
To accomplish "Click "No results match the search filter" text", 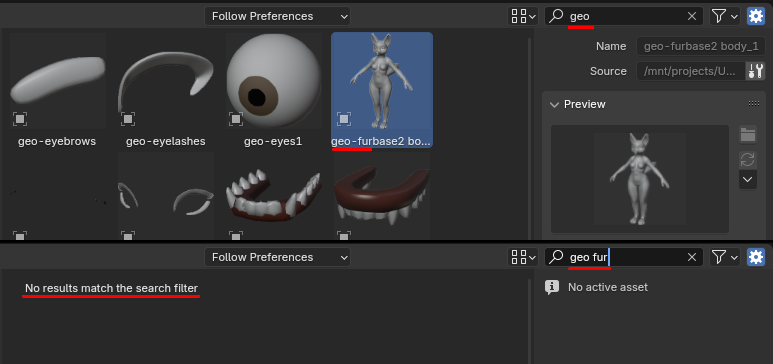I will [x=111, y=288].
